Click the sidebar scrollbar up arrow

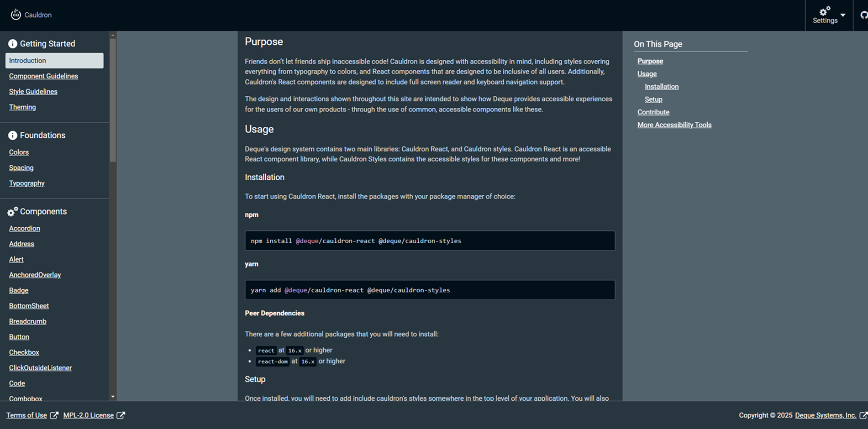113,35
